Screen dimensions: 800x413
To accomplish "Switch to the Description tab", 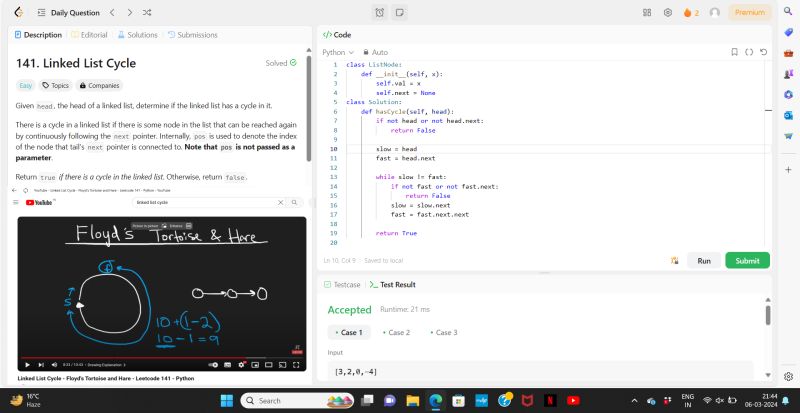I will pos(38,35).
